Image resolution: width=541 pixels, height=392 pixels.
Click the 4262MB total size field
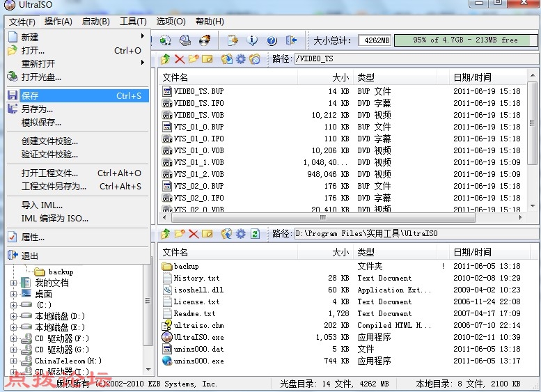[x=375, y=40]
